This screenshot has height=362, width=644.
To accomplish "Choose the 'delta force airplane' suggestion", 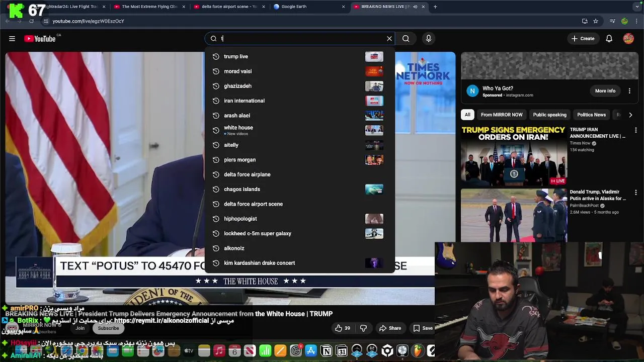I will click(300, 174).
